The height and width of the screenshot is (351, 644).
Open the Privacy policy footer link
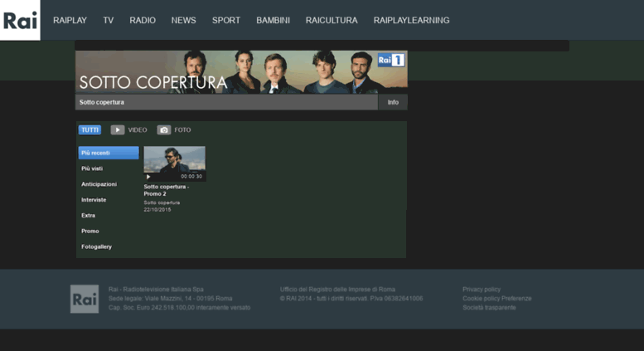[x=482, y=290]
